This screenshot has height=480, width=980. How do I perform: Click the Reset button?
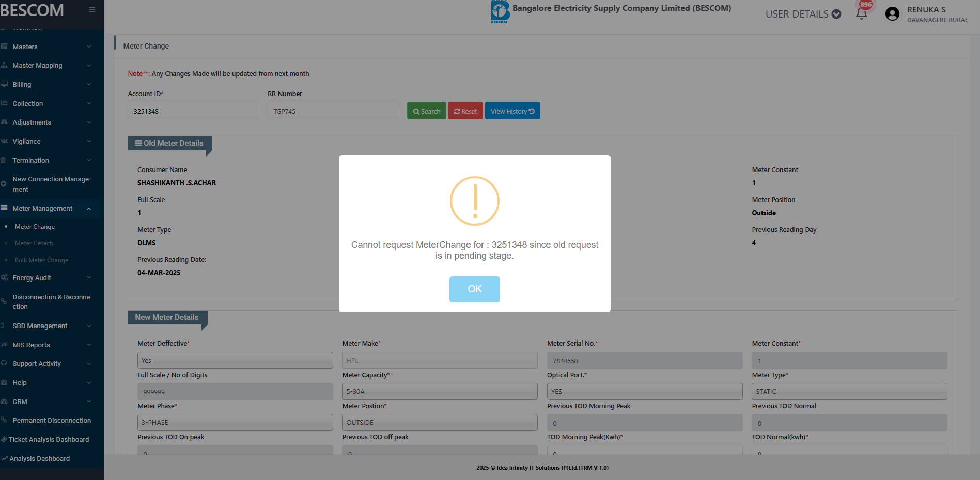(465, 111)
